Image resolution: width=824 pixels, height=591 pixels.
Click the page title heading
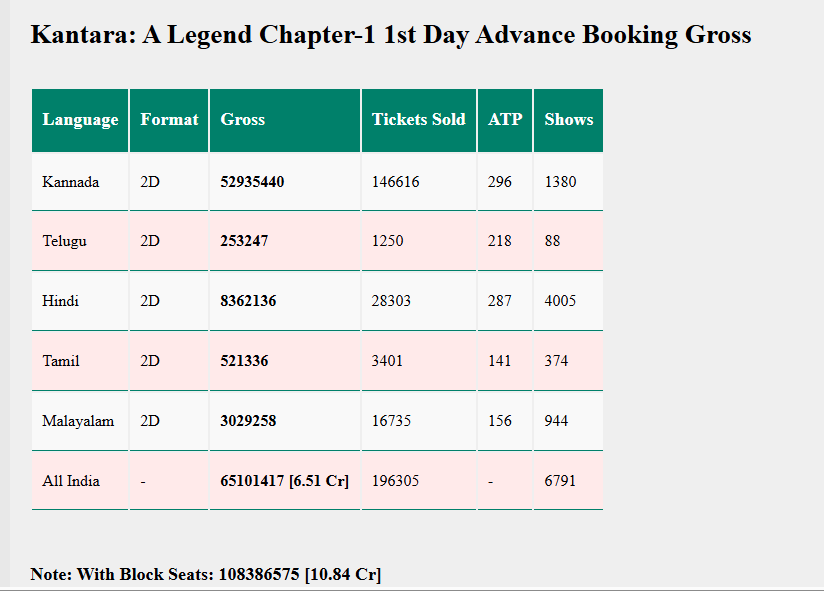click(390, 35)
